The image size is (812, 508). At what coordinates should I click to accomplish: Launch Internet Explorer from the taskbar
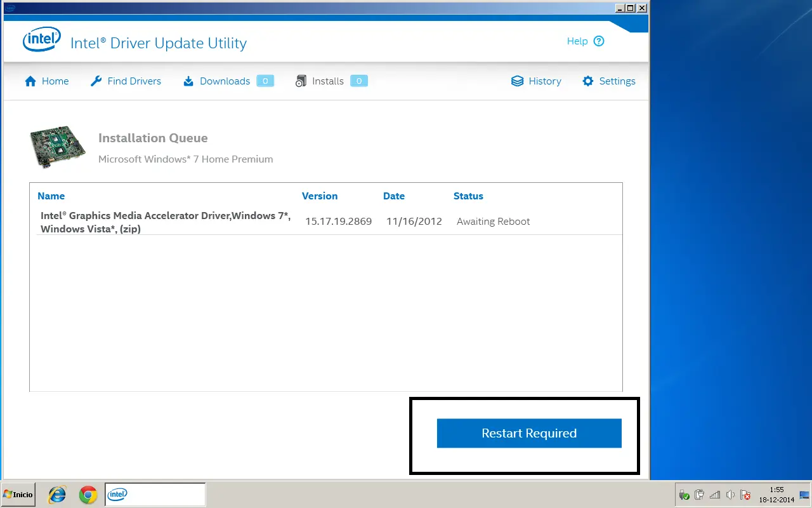58,494
